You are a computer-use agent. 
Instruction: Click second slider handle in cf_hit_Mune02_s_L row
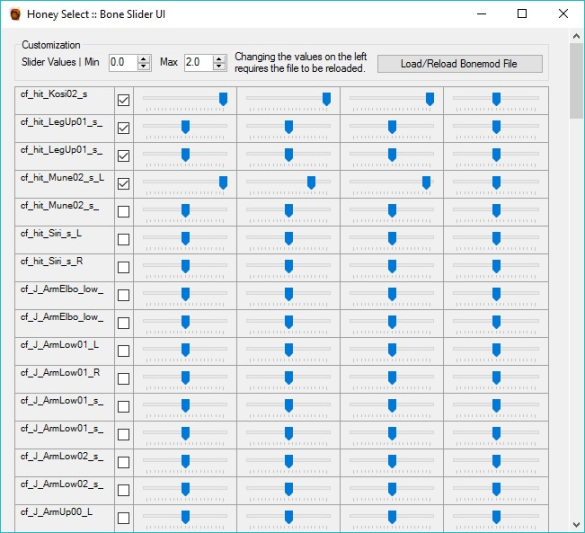[x=311, y=183]
